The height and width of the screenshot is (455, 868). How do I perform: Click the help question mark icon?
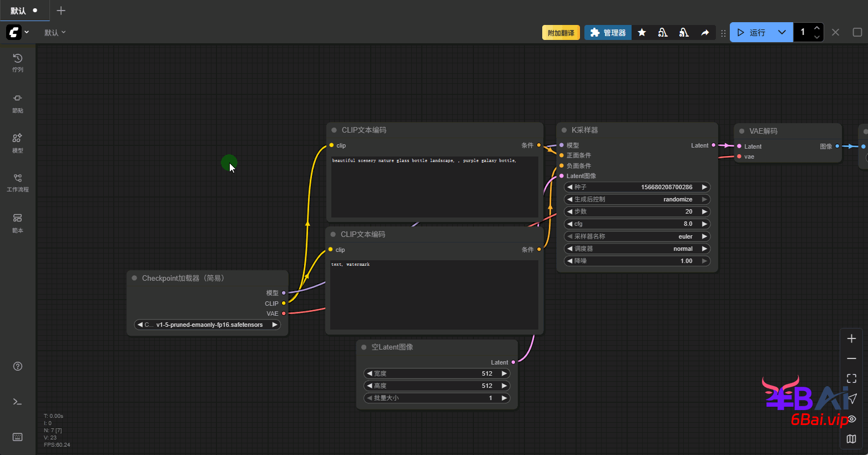pos(18,366)
